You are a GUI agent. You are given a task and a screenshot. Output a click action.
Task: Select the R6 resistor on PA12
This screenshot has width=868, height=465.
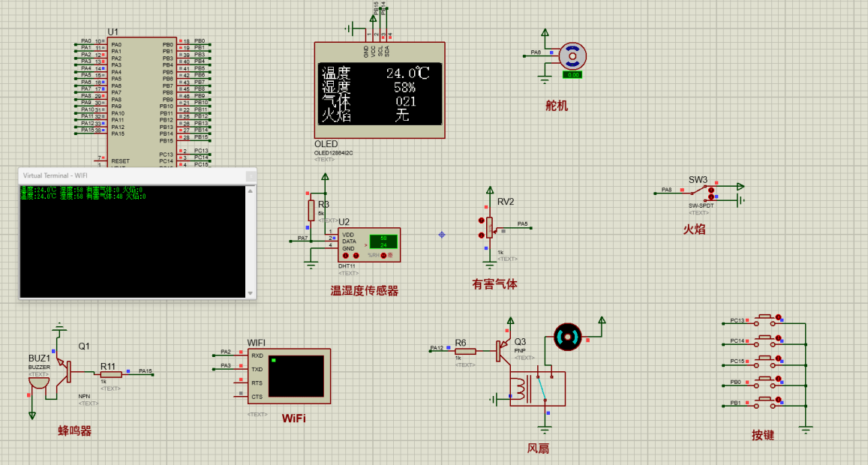tap(464, 350)
